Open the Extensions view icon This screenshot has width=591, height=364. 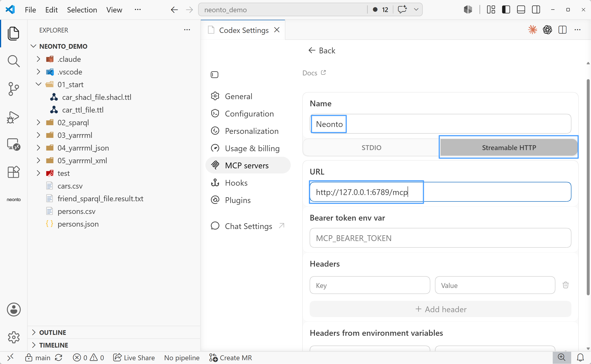14,172
